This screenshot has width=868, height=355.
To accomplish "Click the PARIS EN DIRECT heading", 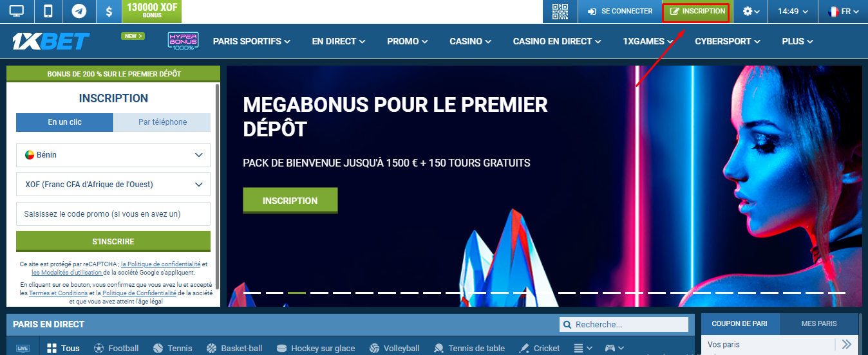I will click(x=48, y=324).
